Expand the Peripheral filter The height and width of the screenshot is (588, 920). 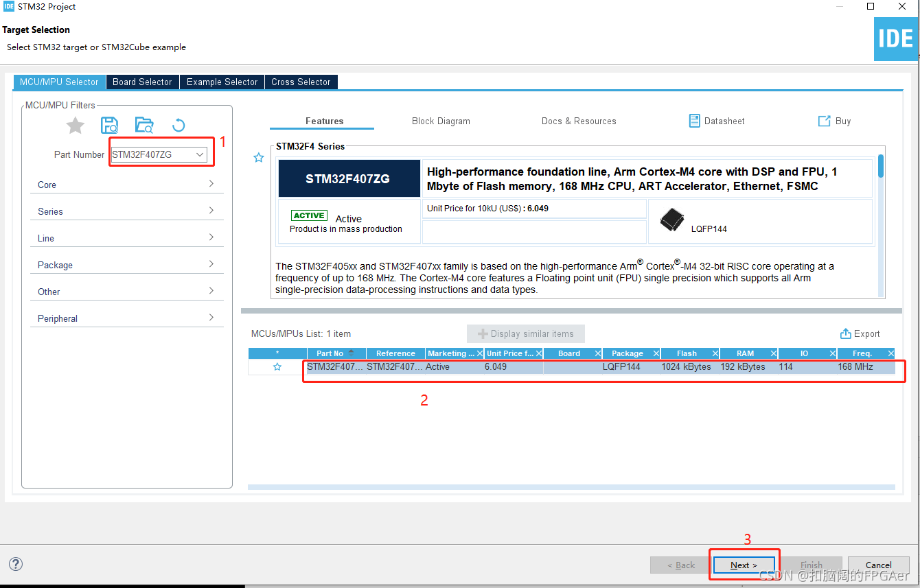(127, 318)
